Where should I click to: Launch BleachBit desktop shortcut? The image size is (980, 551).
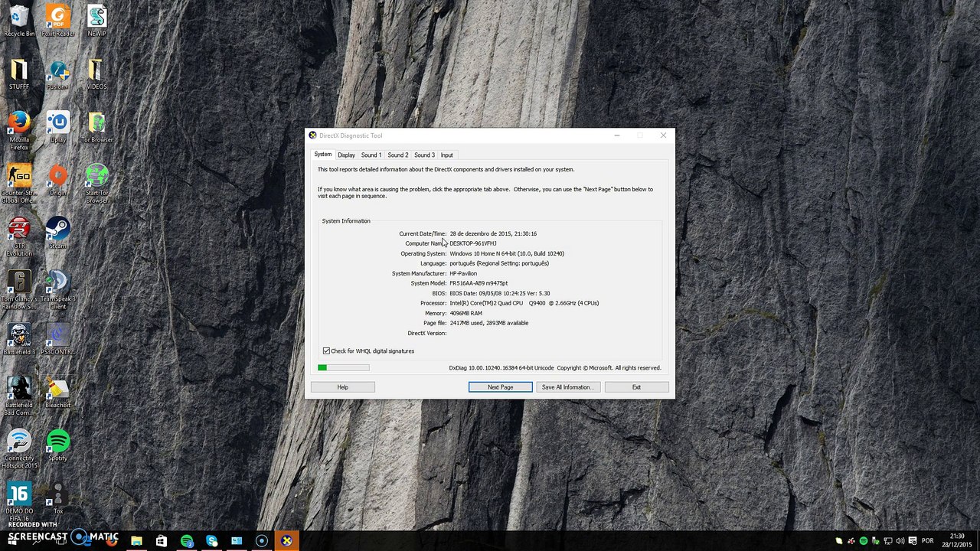(x=58, y=393)
